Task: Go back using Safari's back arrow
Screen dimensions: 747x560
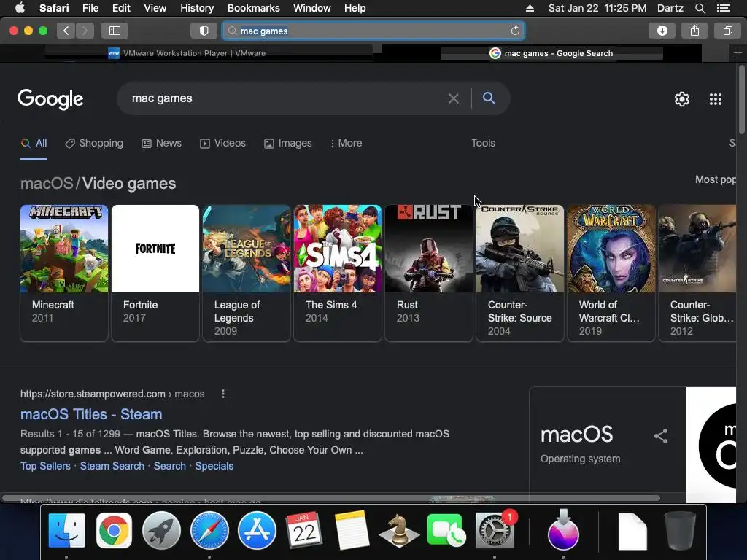Action: [x=66, y=31]
